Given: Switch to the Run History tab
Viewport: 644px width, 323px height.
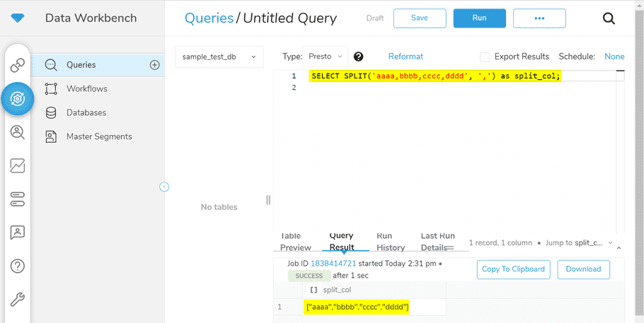Looking at the screenshot, I should click(x=391, y=242).
